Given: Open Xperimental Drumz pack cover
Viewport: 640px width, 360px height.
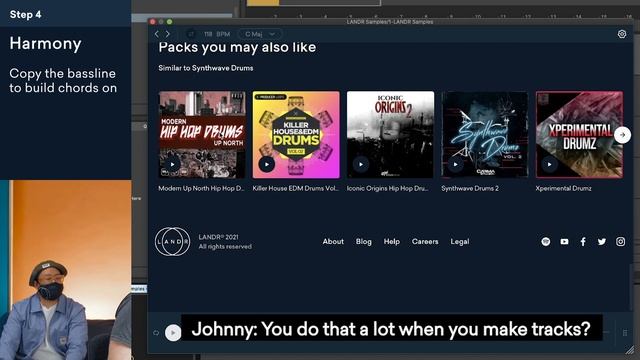Looking at the screenshot, I should tap(579, 135).
